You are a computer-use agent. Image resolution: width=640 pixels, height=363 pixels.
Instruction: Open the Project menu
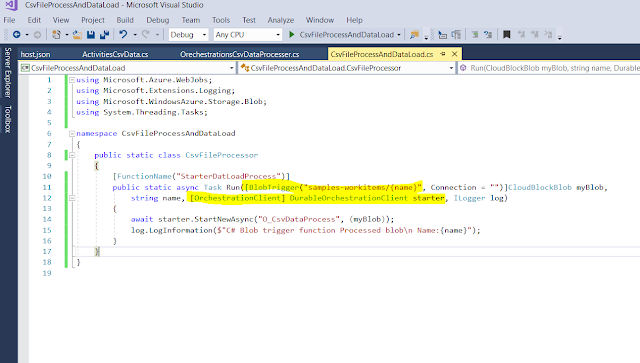point(93,20)
